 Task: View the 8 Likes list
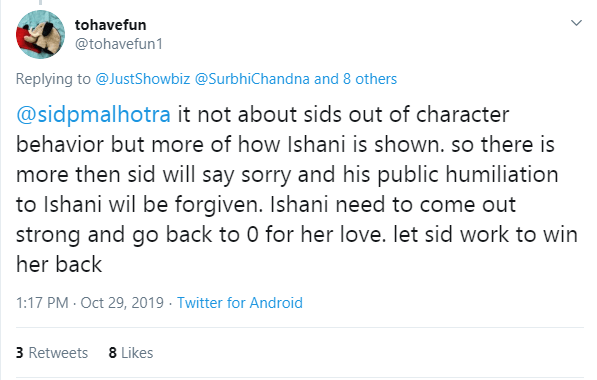[x=131, y=353]
